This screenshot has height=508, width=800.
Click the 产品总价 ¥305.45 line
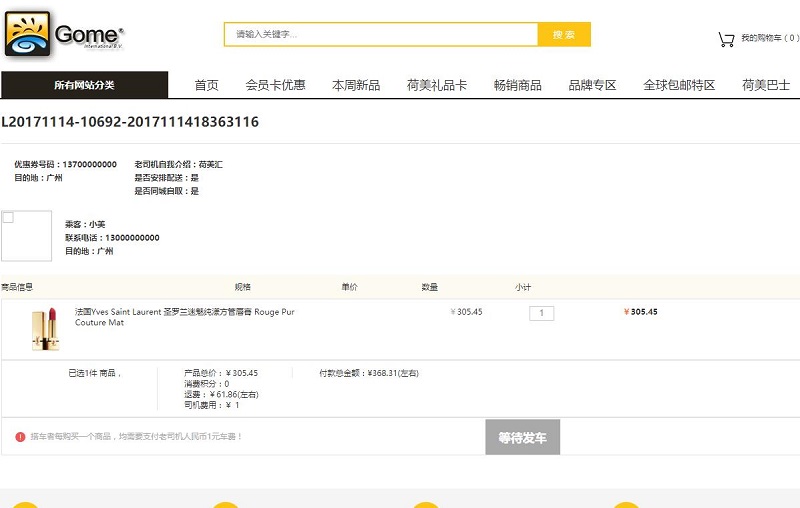click(221, 373)
